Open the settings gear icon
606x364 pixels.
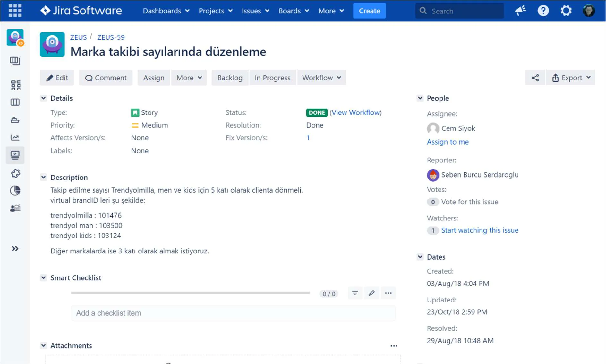(x=566, y=11)
